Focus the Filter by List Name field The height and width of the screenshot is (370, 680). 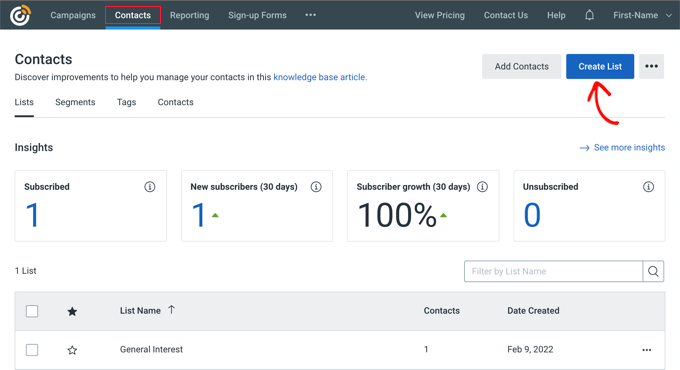[x=553, y=271]
